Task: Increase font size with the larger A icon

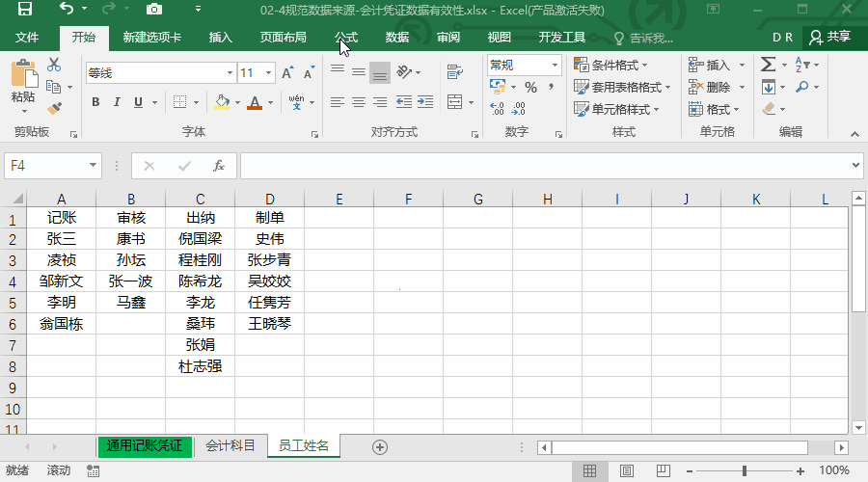Action: [287, 72]
